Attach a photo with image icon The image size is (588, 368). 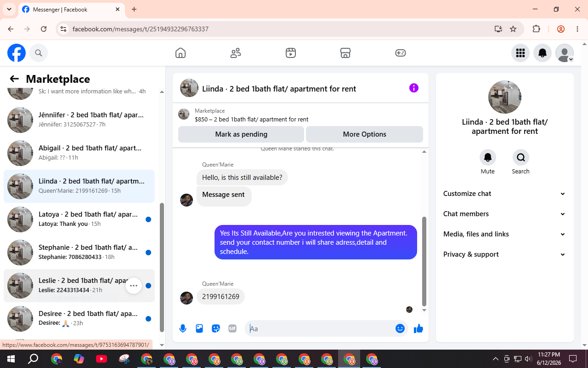point(199,328)
